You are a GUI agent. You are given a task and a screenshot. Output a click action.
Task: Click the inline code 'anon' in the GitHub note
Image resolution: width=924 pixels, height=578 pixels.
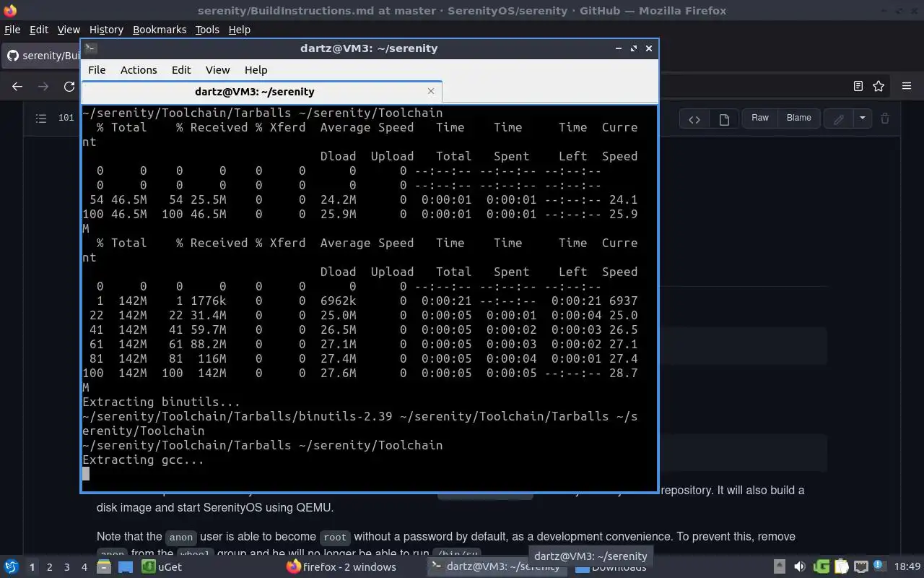181,537
